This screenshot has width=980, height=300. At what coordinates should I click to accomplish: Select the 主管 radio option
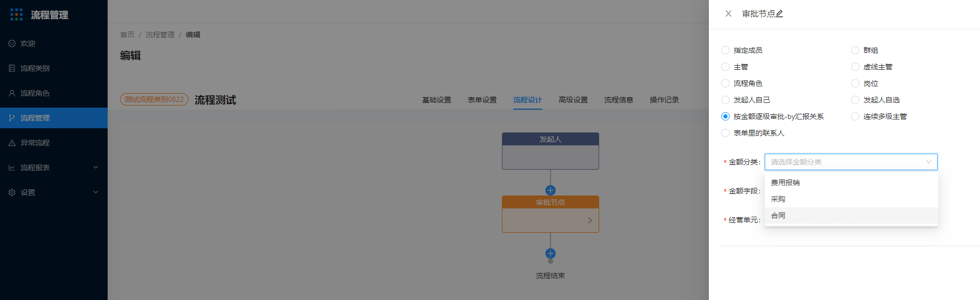point(725,67)
